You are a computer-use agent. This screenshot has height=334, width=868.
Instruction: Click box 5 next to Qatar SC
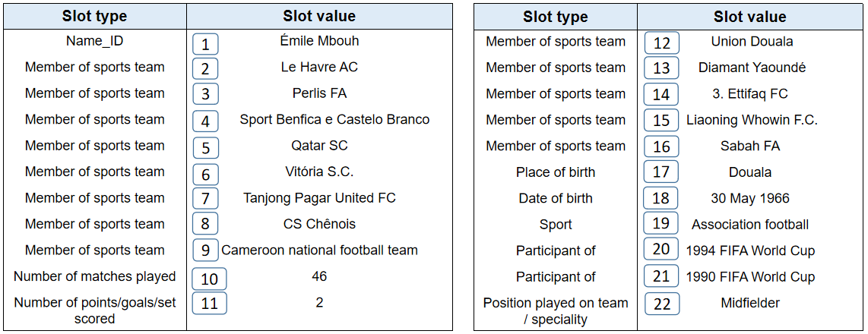205,147
